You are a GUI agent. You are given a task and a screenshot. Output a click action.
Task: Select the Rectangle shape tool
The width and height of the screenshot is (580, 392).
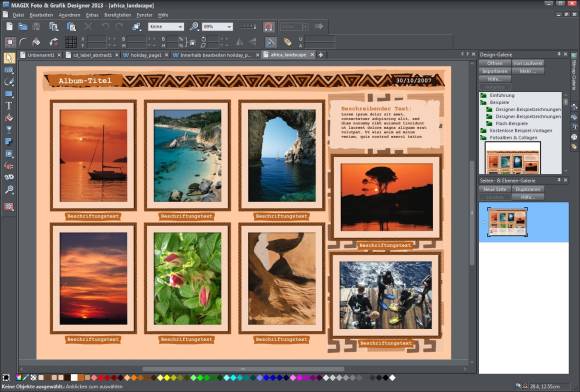click(9, 94)
